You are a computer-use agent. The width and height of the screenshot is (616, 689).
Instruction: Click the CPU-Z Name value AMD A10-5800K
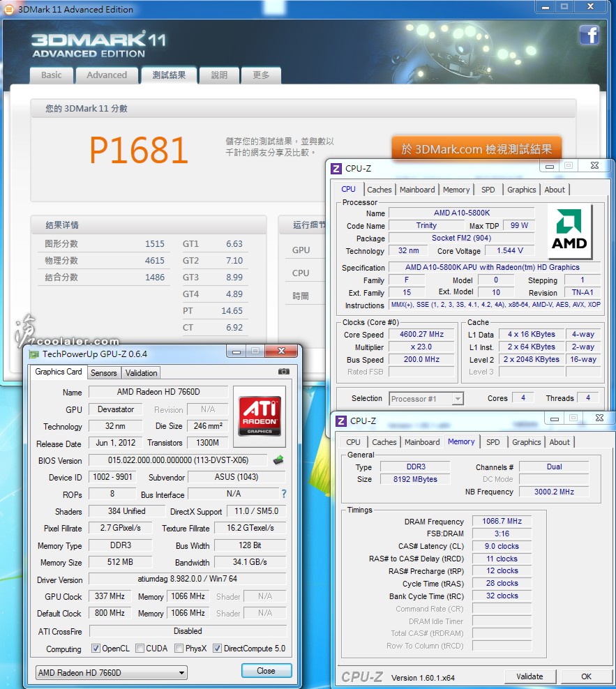462,213
